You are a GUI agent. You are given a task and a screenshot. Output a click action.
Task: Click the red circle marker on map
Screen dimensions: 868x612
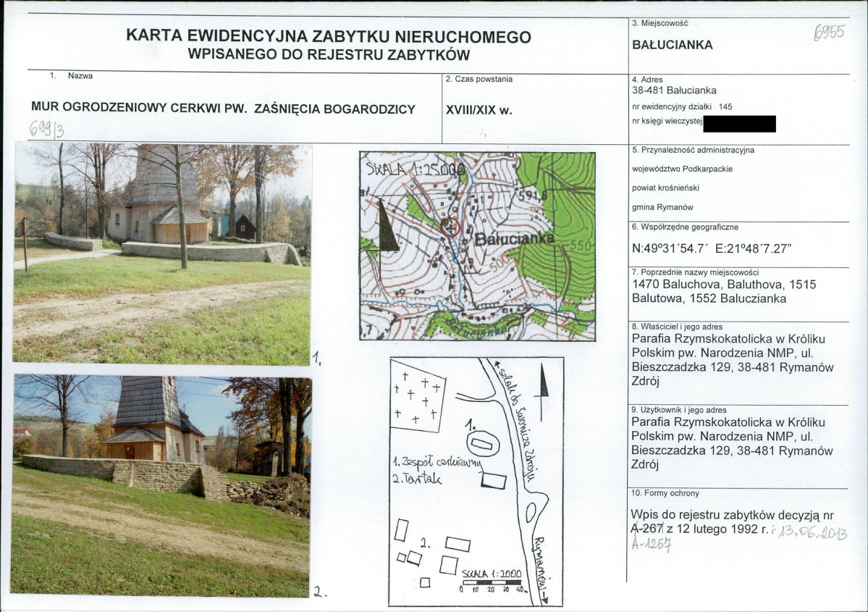[x=450, y=227]
